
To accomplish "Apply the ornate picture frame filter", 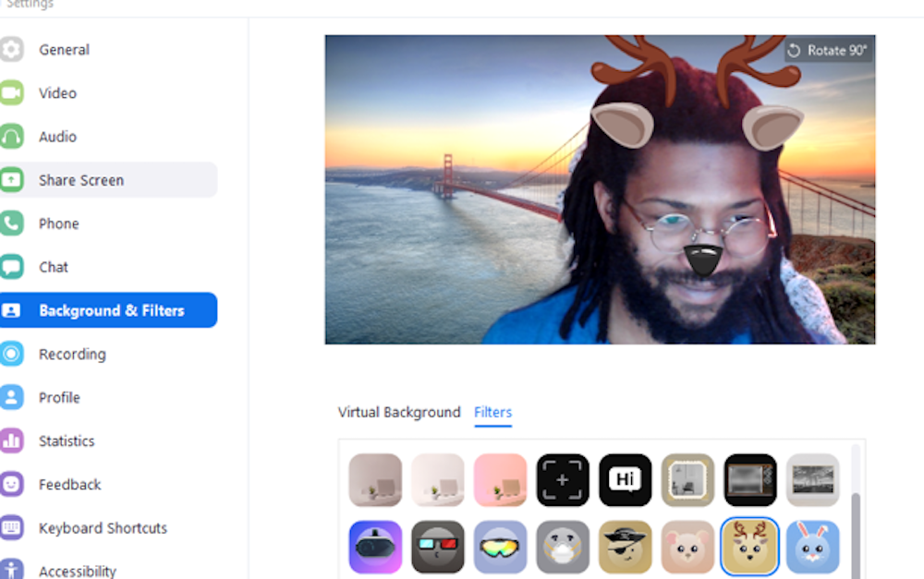I will point(687,480).
